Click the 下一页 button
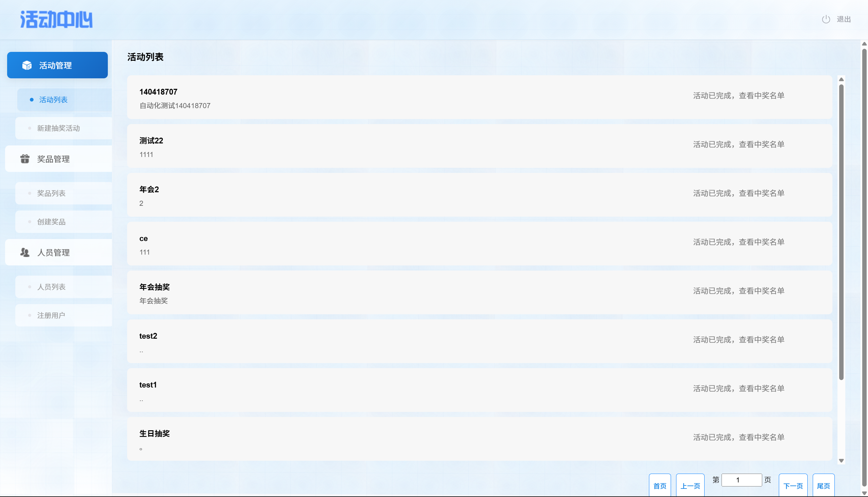This screenshot has width=868, height=497. click(793, 485)
